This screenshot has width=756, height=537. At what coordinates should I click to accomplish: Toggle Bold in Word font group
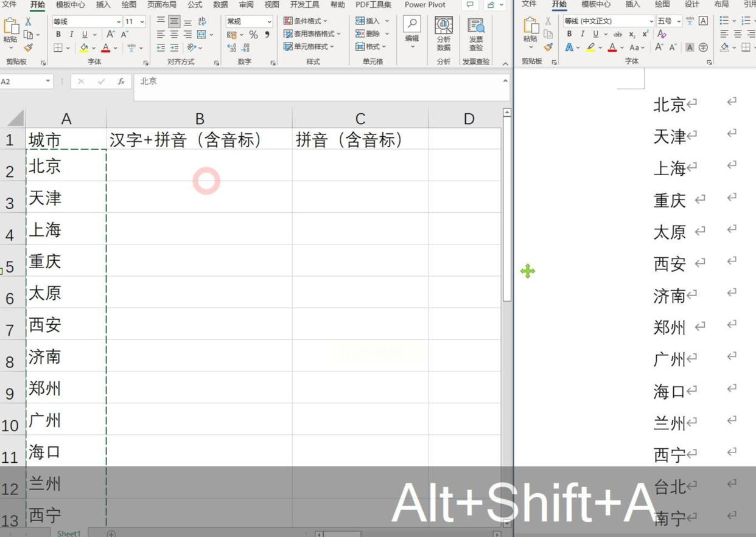[x=569, y=34]
